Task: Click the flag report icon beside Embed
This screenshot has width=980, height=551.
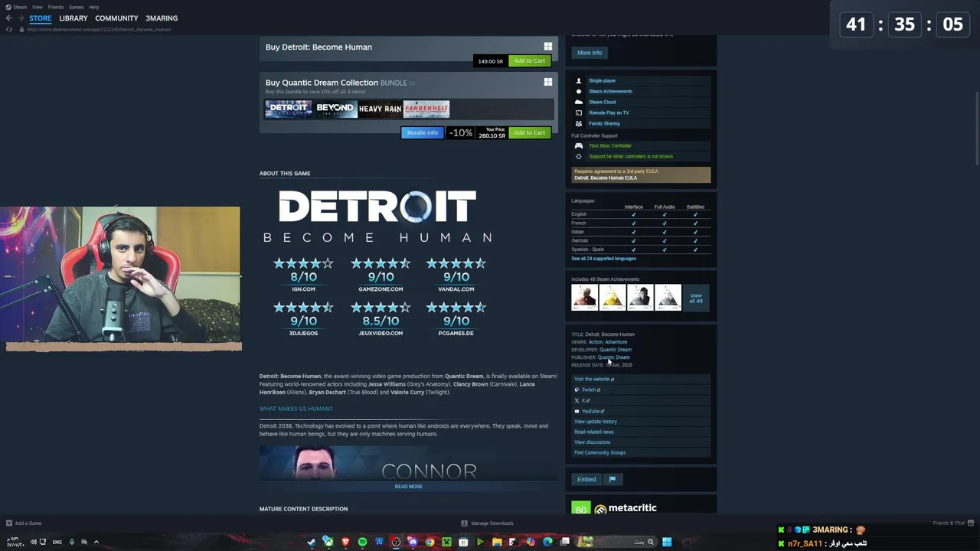Action: 612,479
